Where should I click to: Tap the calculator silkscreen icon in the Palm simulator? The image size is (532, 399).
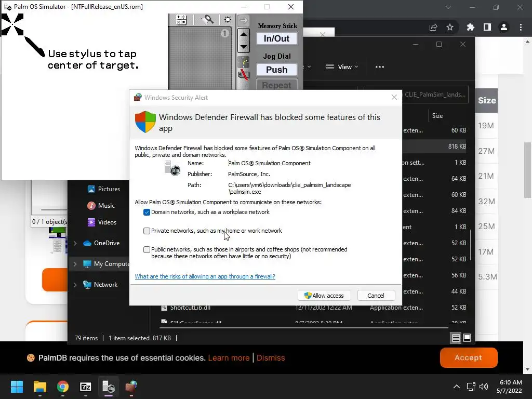(x=181, y=20)
